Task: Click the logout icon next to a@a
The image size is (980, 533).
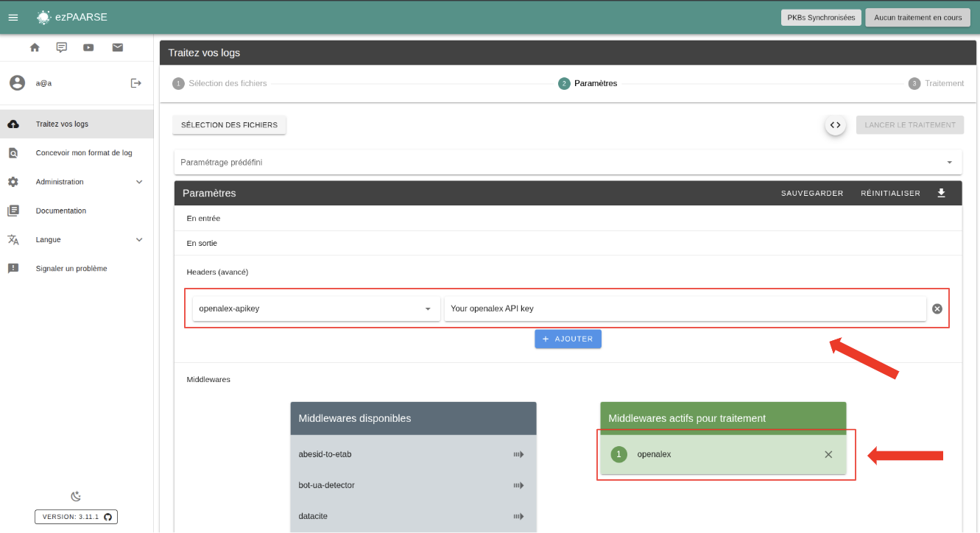Action: click(135, 83)
